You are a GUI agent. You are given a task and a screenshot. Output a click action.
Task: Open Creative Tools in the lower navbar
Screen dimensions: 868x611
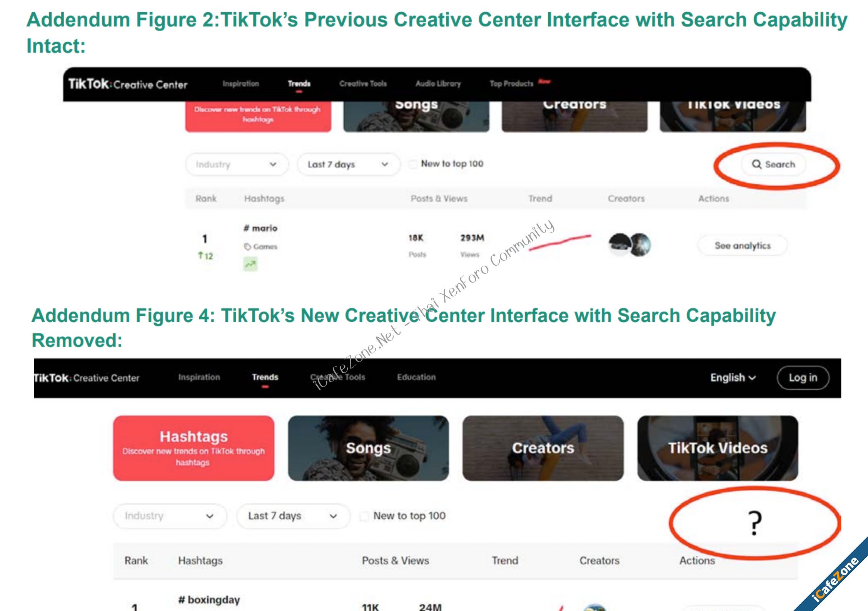pyautogui.click(x=337, y=377)
